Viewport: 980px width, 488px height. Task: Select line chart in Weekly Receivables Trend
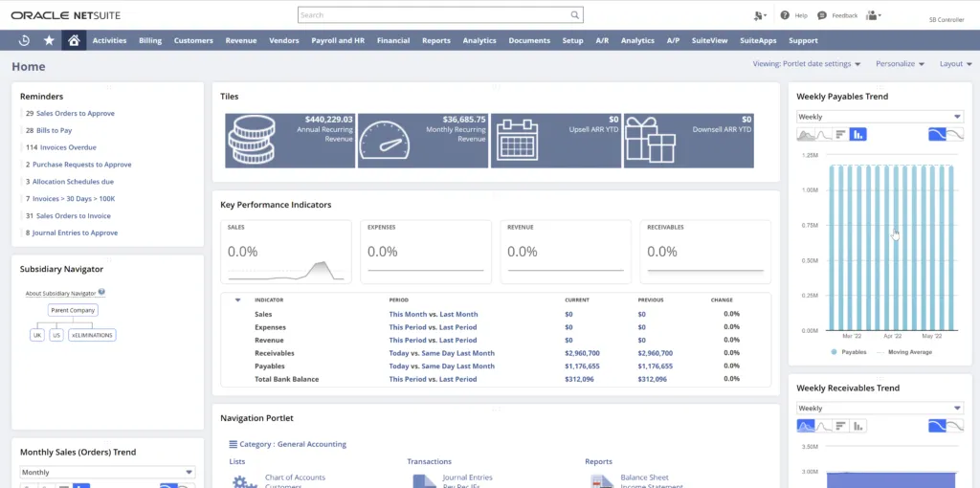tap(823, 426)
